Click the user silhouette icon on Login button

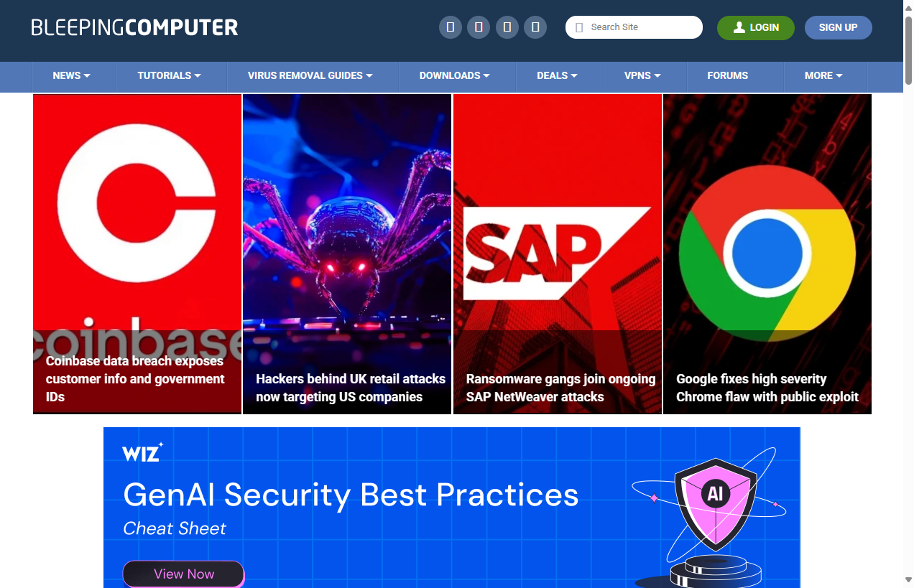click(739, 27)
